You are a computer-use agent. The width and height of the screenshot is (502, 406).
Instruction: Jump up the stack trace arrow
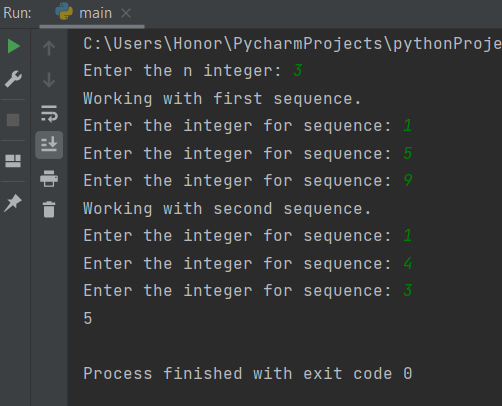49,48
